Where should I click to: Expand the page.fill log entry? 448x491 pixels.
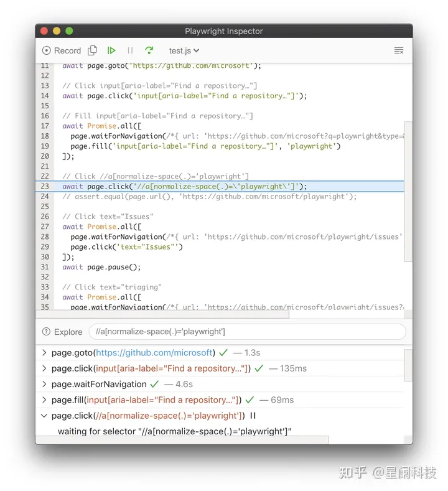pyautogui.click(x=44, y=400)
